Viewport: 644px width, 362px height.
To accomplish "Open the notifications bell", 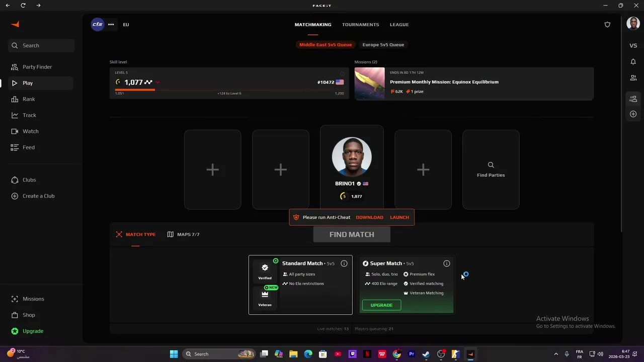I will pyautogui.click(x=633, y=62).
